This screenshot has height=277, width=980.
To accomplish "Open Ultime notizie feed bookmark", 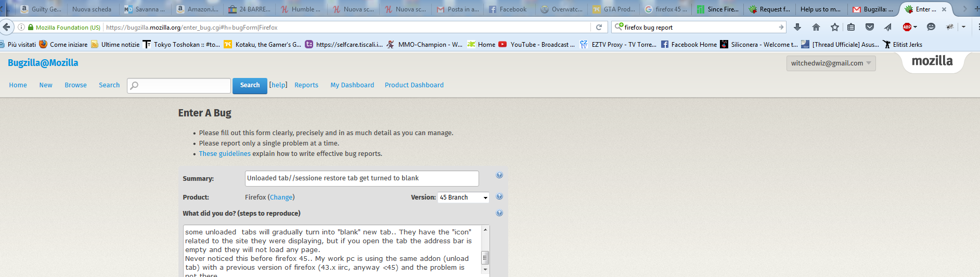I will 115,45.
